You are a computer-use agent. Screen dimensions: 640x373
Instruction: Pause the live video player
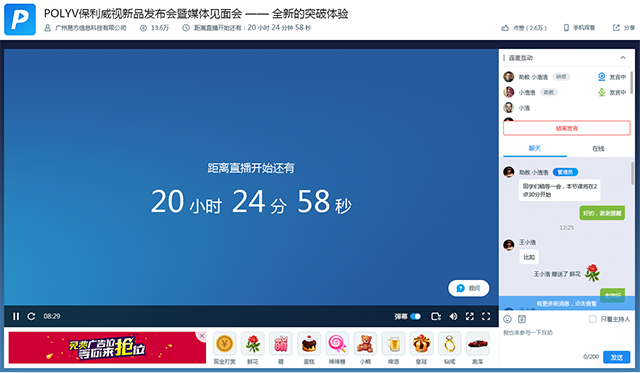coord(16,316)
